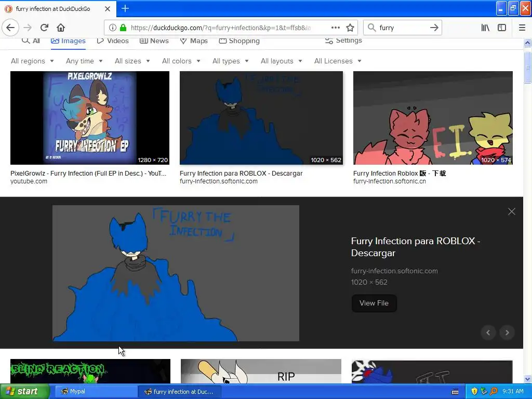532x399 pixels.
Task: Switch to the Videos tab
Action: [x=113, y=41]
